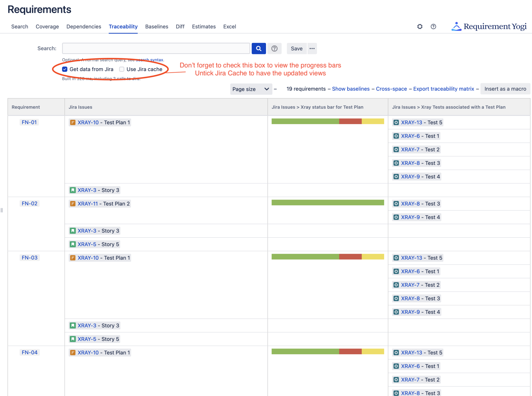Click the FN-01 progress status bar

[x=328, y=121]
